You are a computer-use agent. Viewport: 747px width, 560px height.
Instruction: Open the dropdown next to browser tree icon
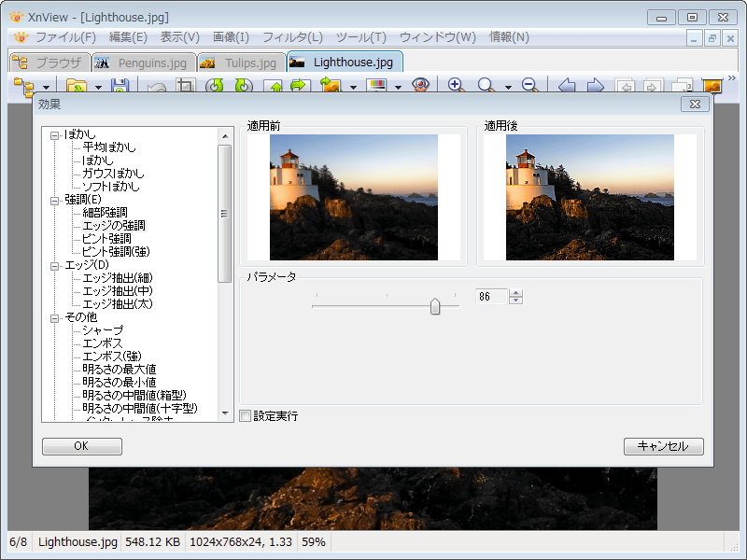click(x=46, y=87)
